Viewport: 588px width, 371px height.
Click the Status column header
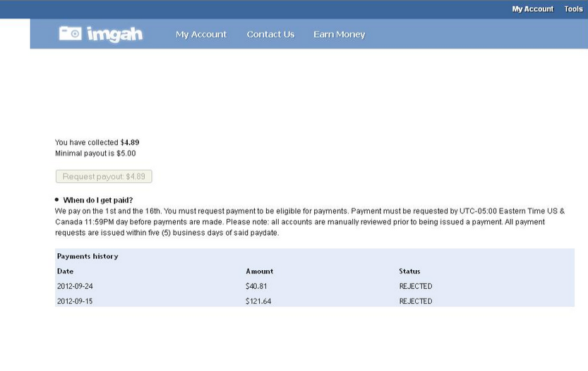click(409, 272)
